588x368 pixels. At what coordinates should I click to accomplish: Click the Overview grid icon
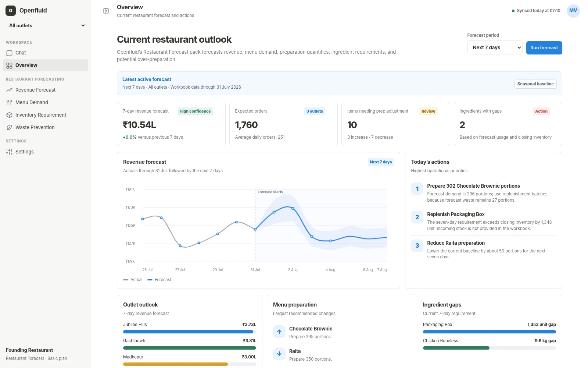click(10, 66)
